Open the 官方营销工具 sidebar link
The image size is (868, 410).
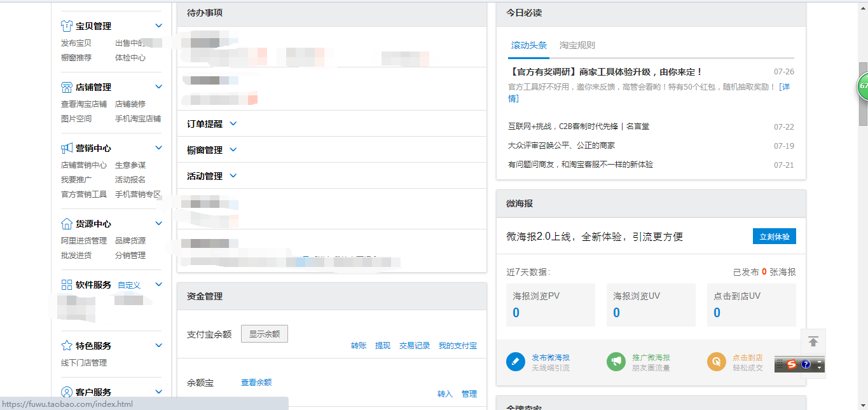84,195
